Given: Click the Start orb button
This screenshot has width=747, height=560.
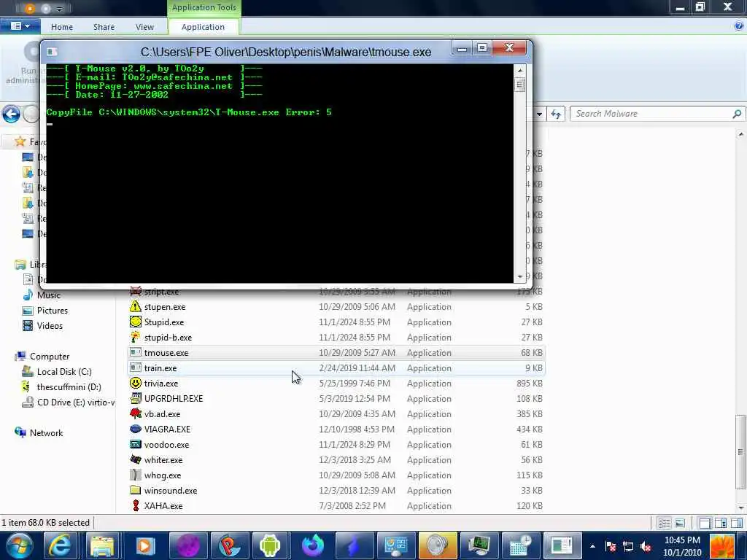Looking at the screenshot, I should coord(19,545).
